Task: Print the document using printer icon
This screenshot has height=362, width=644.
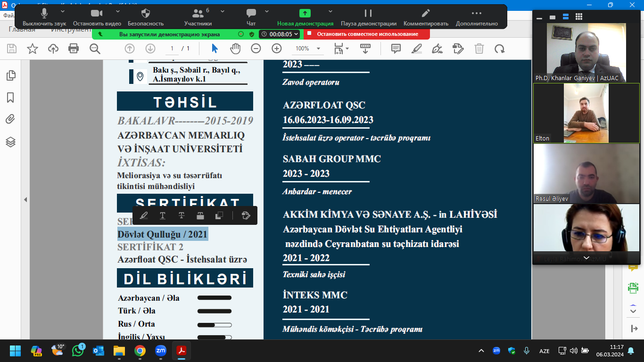Action: (74, 49)
